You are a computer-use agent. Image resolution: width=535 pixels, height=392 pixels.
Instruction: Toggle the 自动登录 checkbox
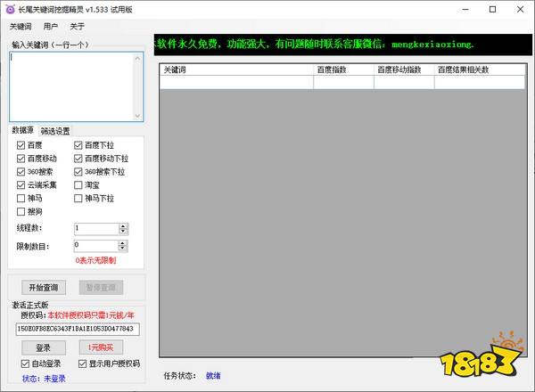(25, 363)
